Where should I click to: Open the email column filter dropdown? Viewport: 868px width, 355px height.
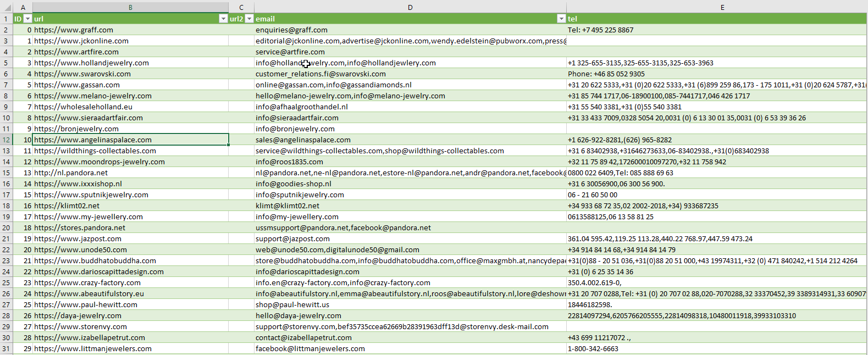click(561, 19)
